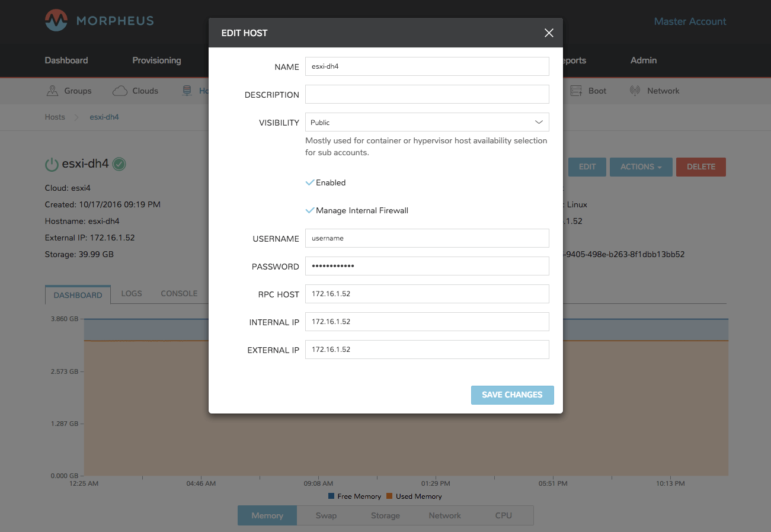Select the Clouds icon
Screen dimensions: 771x532
119,91
